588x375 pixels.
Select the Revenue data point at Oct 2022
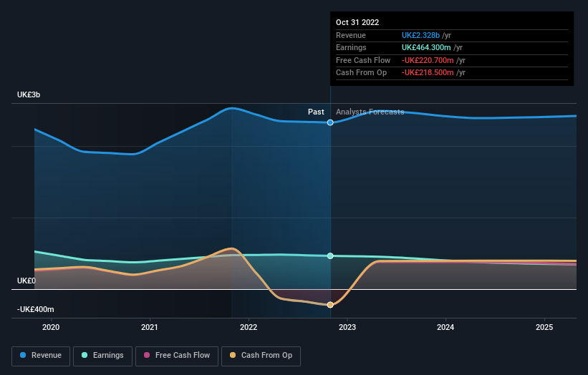pos(330,122)
